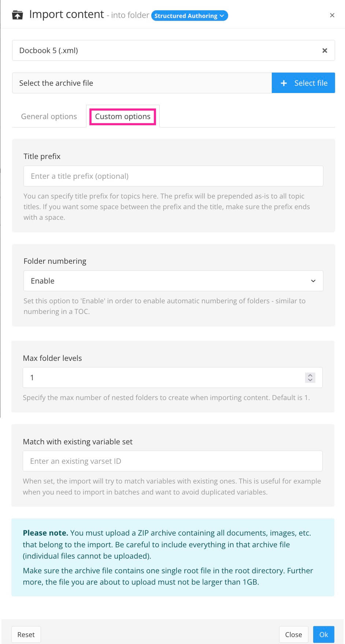345x644 pixels.
Task: Switch to the General options tab
Action: coord(49,116)
